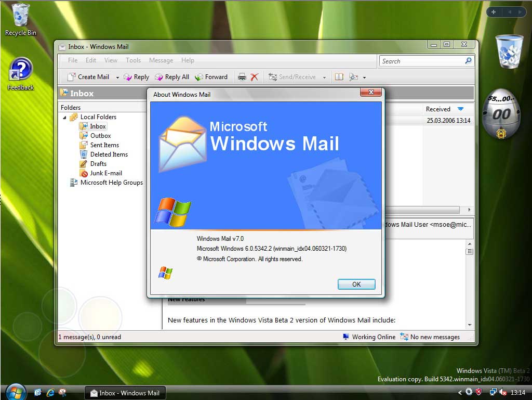Click the red X Delete icon
Image resolution: width=532 pixels, height=400 pixels.
coord(254,77)
